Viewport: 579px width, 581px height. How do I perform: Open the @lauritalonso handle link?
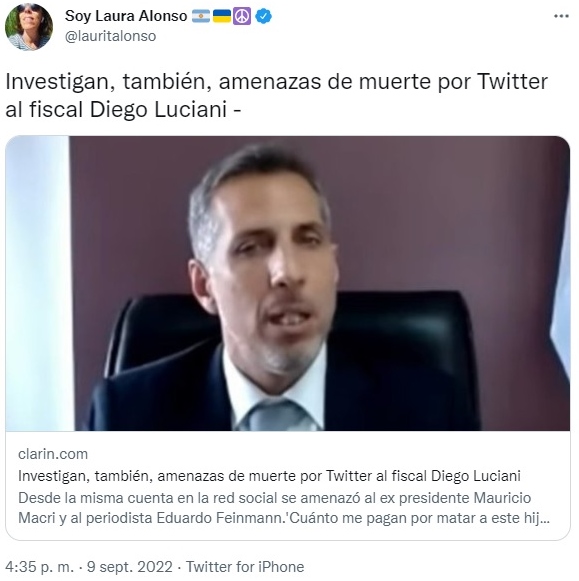point(110,36)
